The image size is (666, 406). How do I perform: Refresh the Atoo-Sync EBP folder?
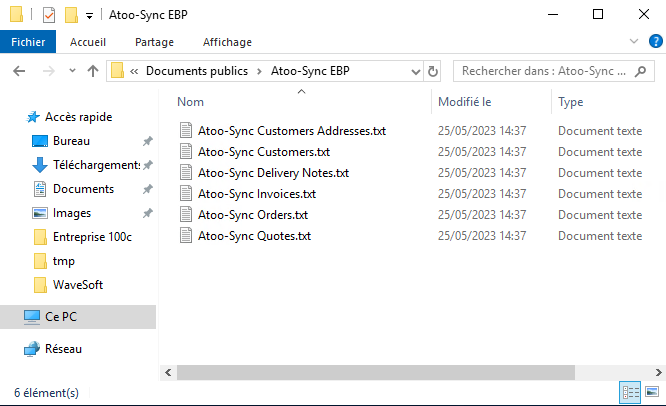432,71
